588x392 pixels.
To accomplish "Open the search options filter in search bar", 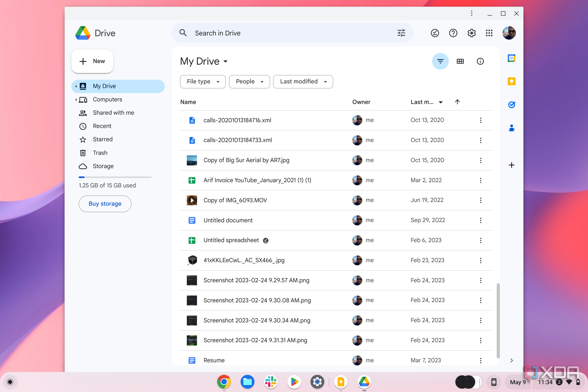I will point(401,33).
